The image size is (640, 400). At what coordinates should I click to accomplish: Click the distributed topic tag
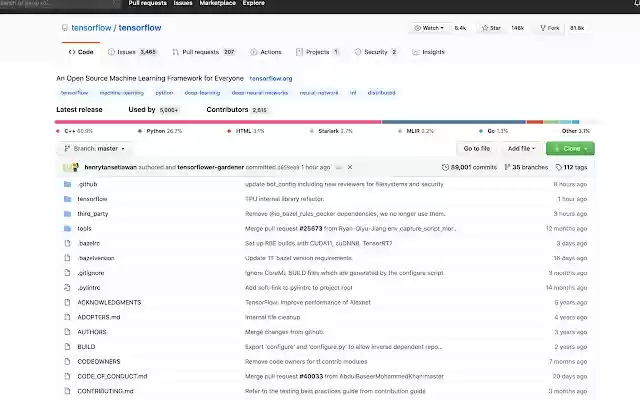[x=381, y=93]
